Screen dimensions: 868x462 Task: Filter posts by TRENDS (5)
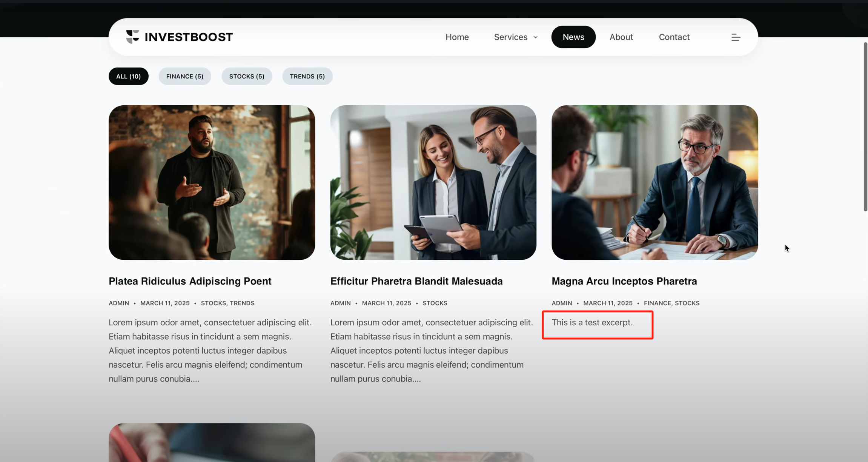click(x=307, y=76)
